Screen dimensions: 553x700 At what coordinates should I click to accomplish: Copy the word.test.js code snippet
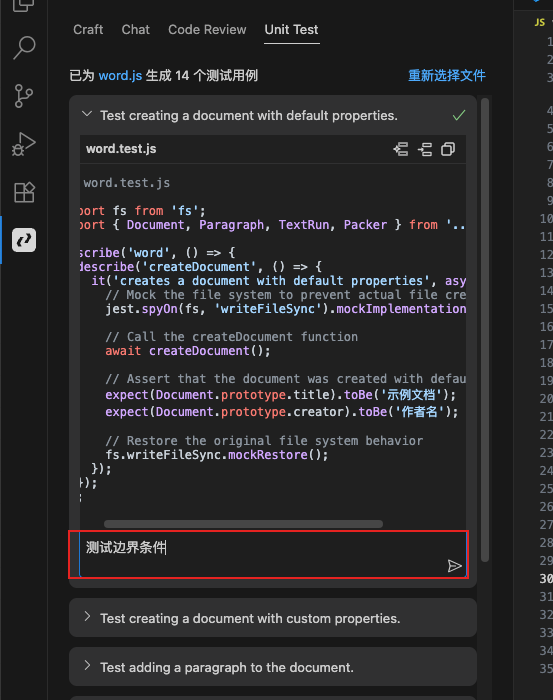448,149
